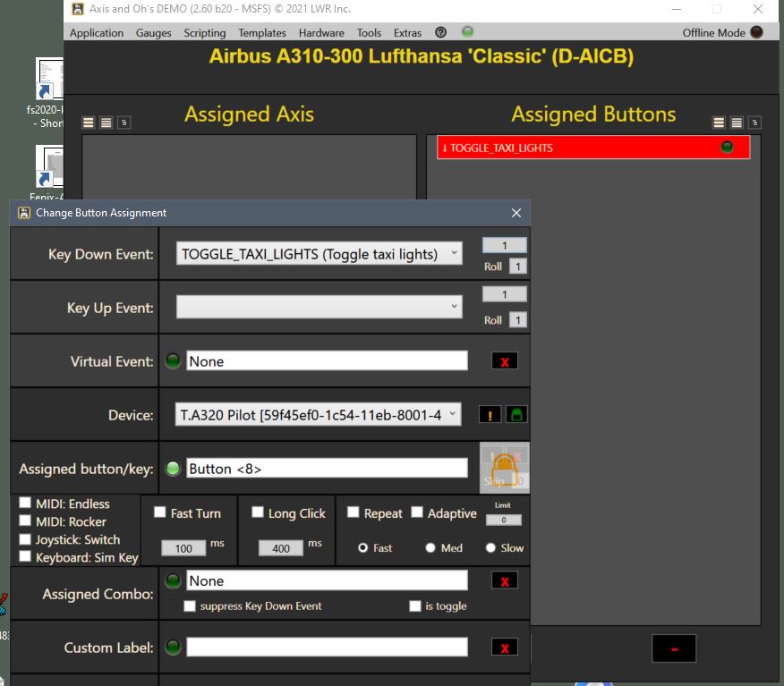Click Long Click milliseconds field
The width and height of the screenshot is (784, 686).
pos(280,548)
